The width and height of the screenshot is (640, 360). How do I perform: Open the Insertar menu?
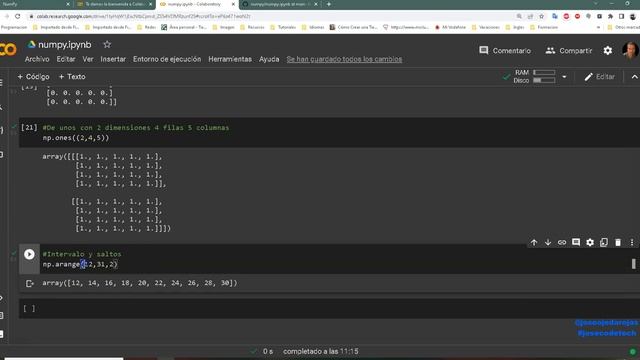[x=113, y=59]
